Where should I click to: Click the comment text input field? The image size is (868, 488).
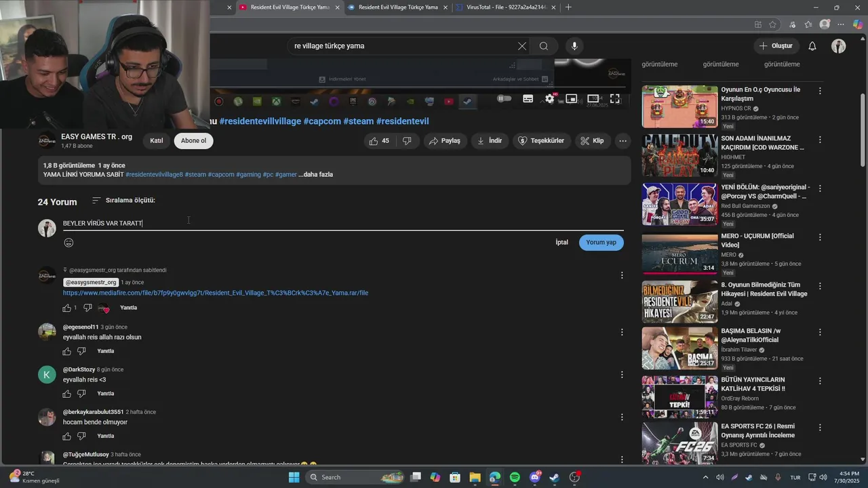(343, 223)
